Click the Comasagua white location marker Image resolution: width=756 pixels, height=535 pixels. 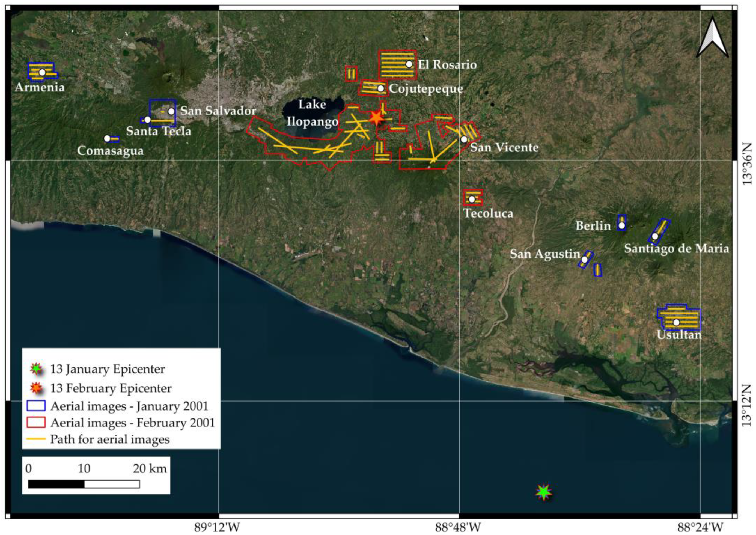(x=107, y=139)
